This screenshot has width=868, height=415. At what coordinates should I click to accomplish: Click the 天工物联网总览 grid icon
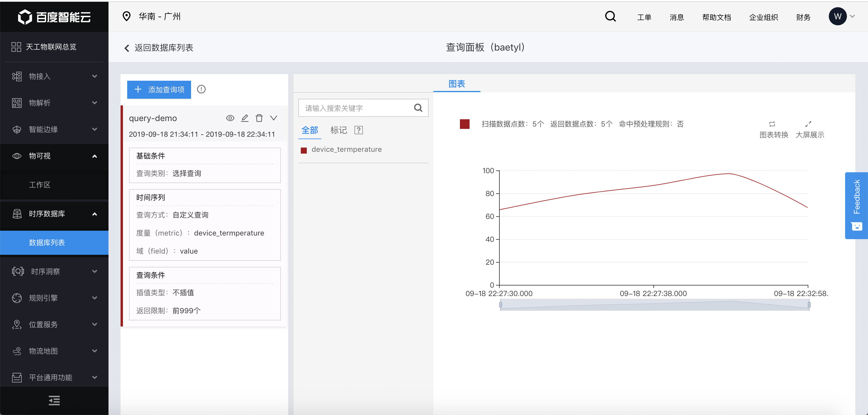(16, 47)
